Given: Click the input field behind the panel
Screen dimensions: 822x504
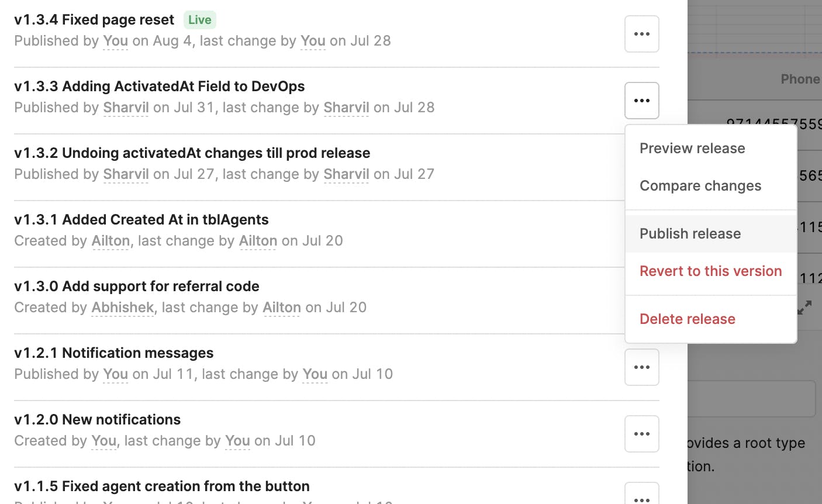Looking at the screenshot, I should 751,399.
